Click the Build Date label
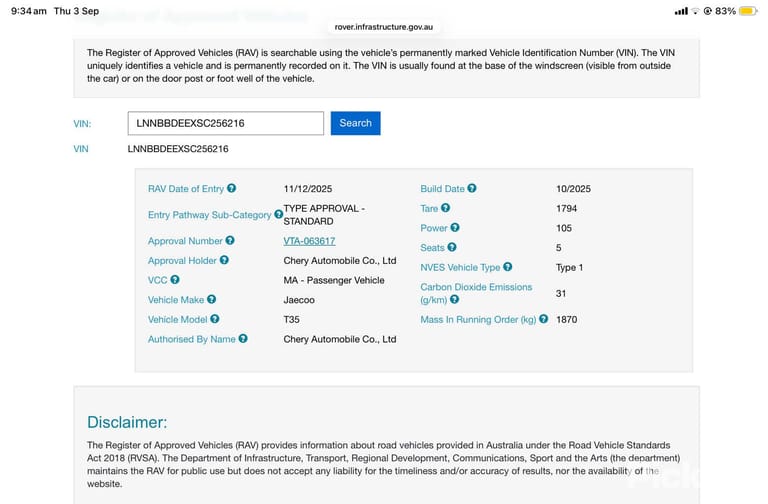This screenshot has width=768, height=504. tap(442, 189)
